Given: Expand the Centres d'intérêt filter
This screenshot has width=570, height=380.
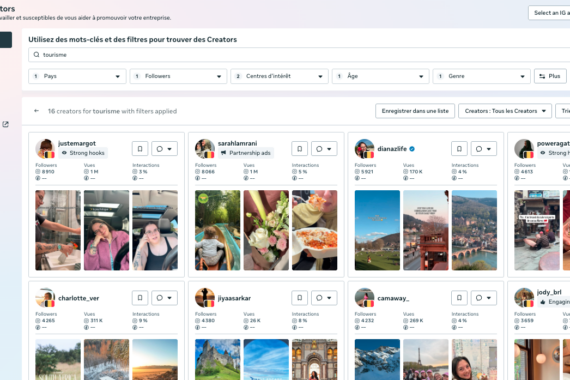Looking at the screenshot, I should click(279, 76).
